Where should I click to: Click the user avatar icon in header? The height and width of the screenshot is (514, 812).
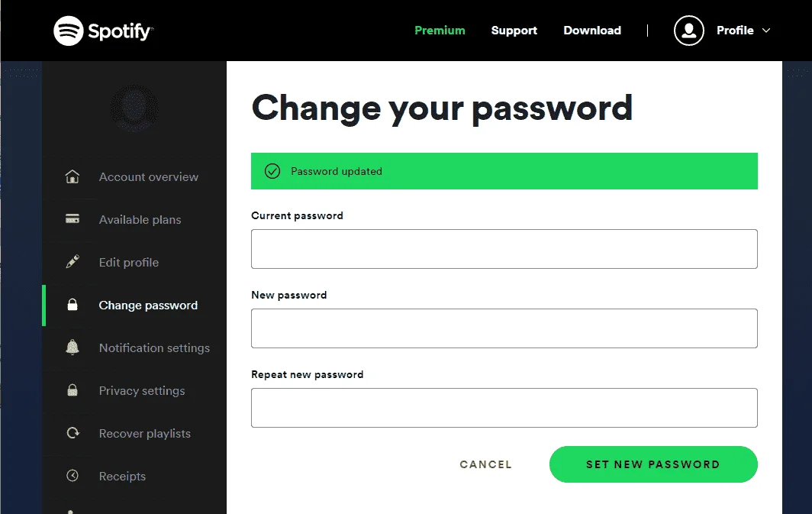point(688,31)
